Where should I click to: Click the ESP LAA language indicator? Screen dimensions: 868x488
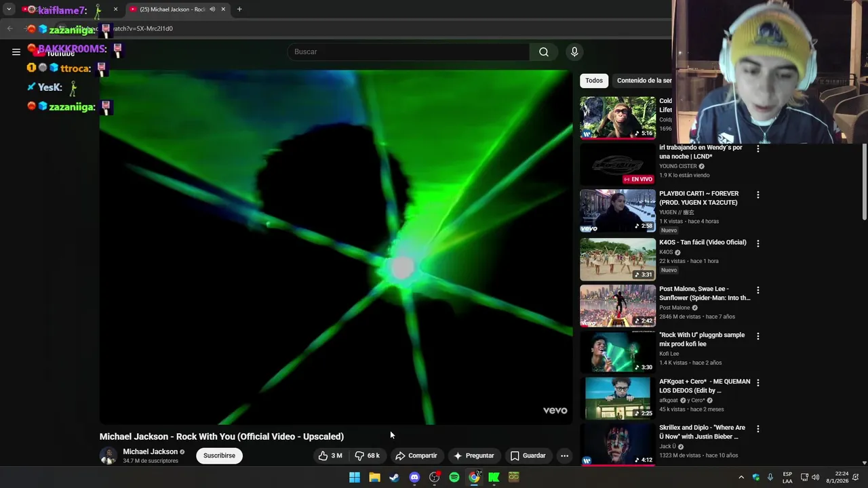tap(787, 477)
